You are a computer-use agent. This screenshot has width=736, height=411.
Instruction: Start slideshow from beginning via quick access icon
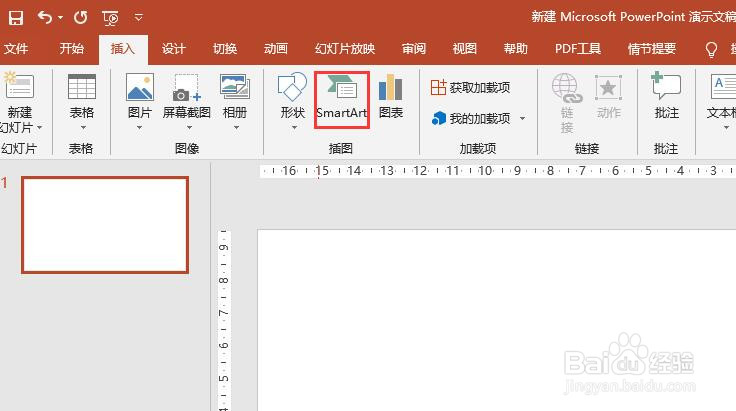pyautogui.click(x=110, y=18)
